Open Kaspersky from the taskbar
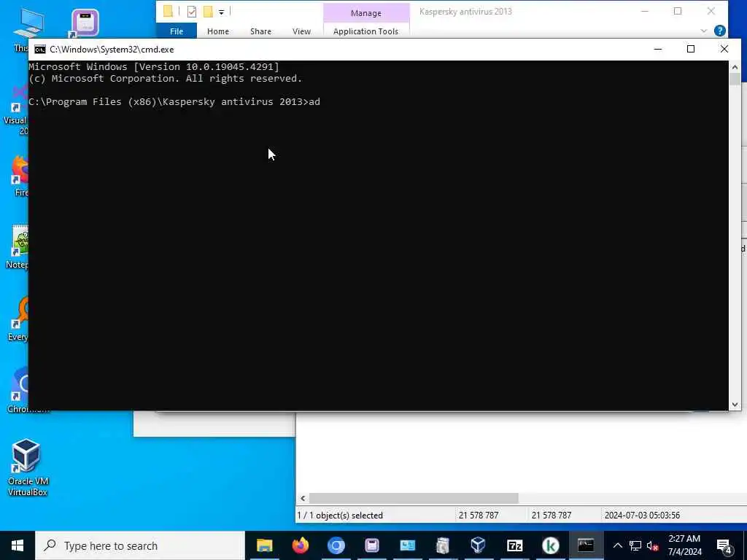Image resolution: width=747 pixels, height=560 pixels. [x=550, y=545]
